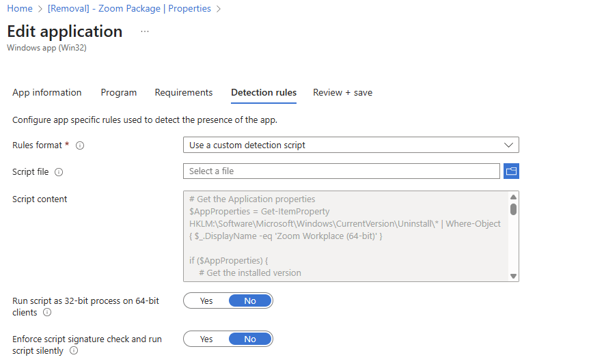
Task: Enable Enforce script signature check with Yes
Action: [x=206, y=339]
